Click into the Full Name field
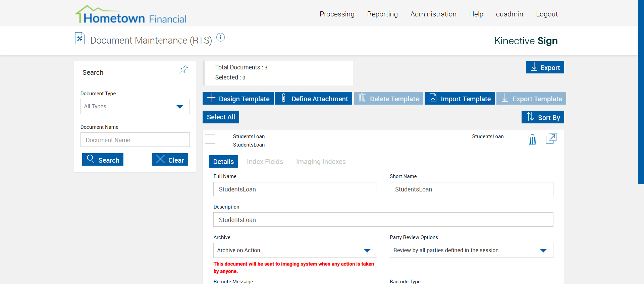Screen dimensions: 644x284 click(x=295, y=189)
